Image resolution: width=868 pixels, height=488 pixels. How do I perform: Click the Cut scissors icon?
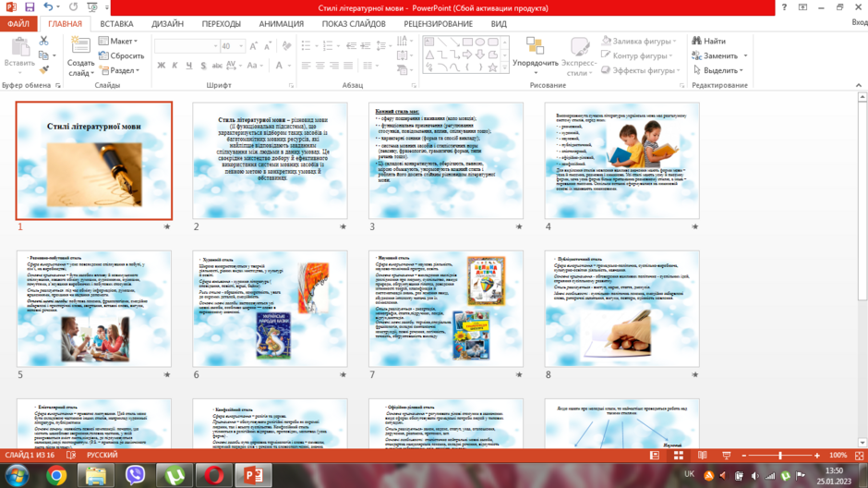[43, 41]
